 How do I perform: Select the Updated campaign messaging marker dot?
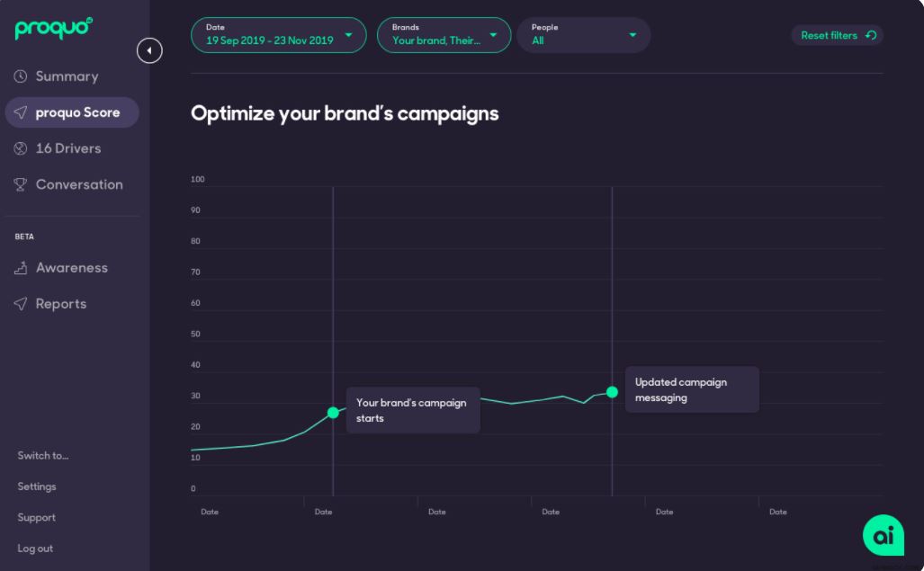612,392
